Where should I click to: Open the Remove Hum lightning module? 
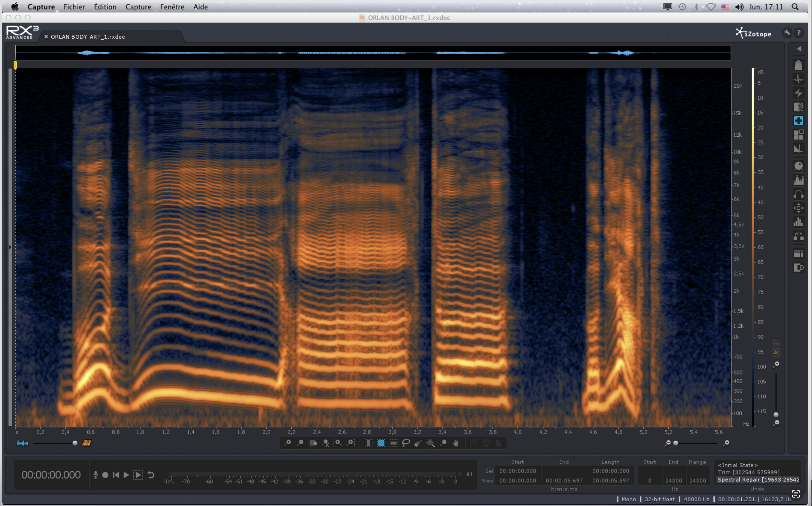(798, 93)
